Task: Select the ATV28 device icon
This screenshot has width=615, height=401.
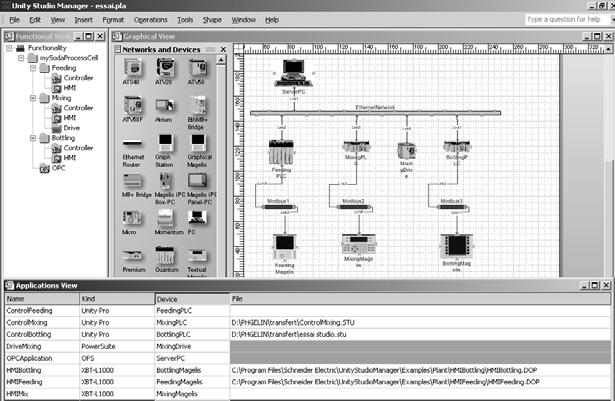Action: (x=165, y=68)
